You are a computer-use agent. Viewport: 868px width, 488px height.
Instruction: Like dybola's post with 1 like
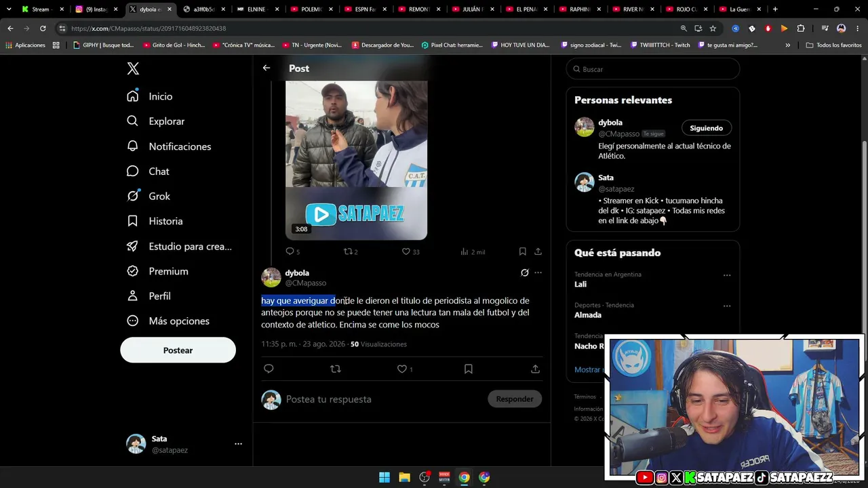[x=405, y=369]
